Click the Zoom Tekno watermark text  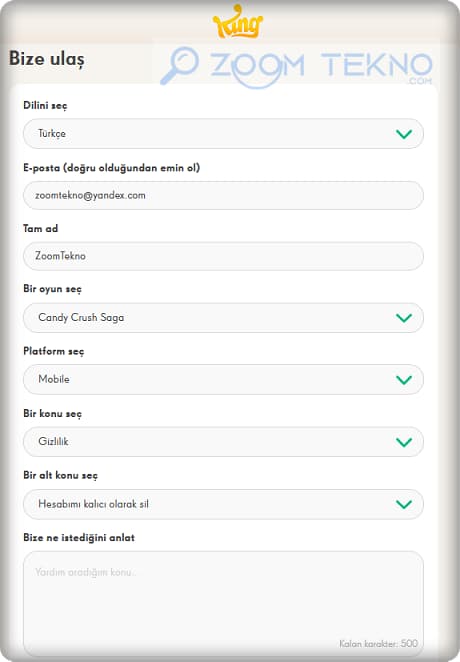click(322, 68)
